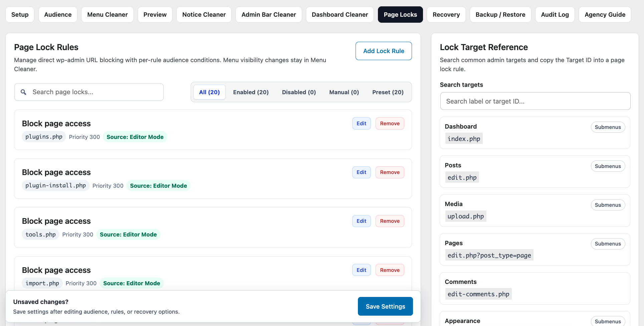
Task: Remove the plugin-install.php lock rule
Action: pyautogui.click(x=390, y=172)
